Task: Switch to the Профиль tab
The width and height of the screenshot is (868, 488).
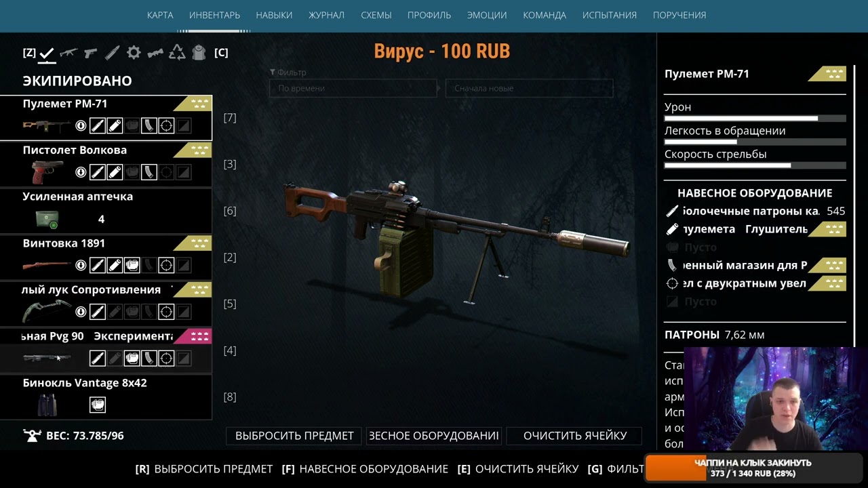Action: [429, 15]
